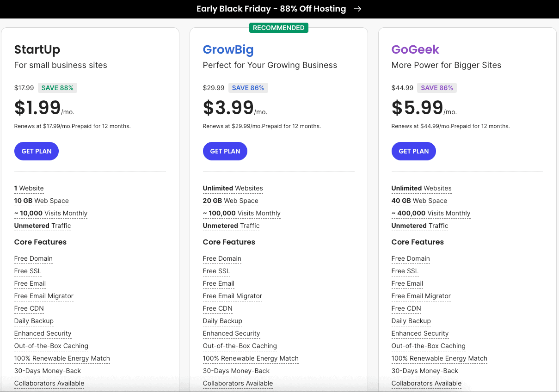Click Free SSL in GrowBig plan
The width and height of the screenshot is (559, 392).
[x=216, y=271]
